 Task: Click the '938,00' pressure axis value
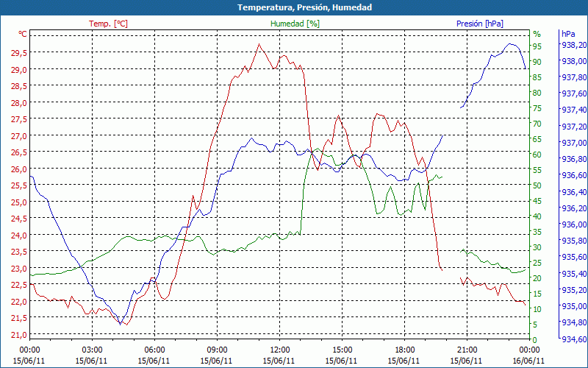573,61
